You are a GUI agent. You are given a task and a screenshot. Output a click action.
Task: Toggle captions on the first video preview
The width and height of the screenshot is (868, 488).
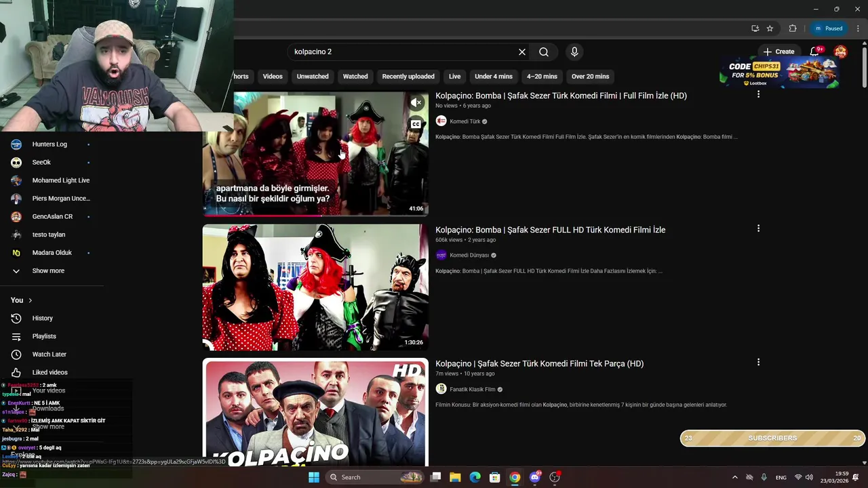point(416,124)
